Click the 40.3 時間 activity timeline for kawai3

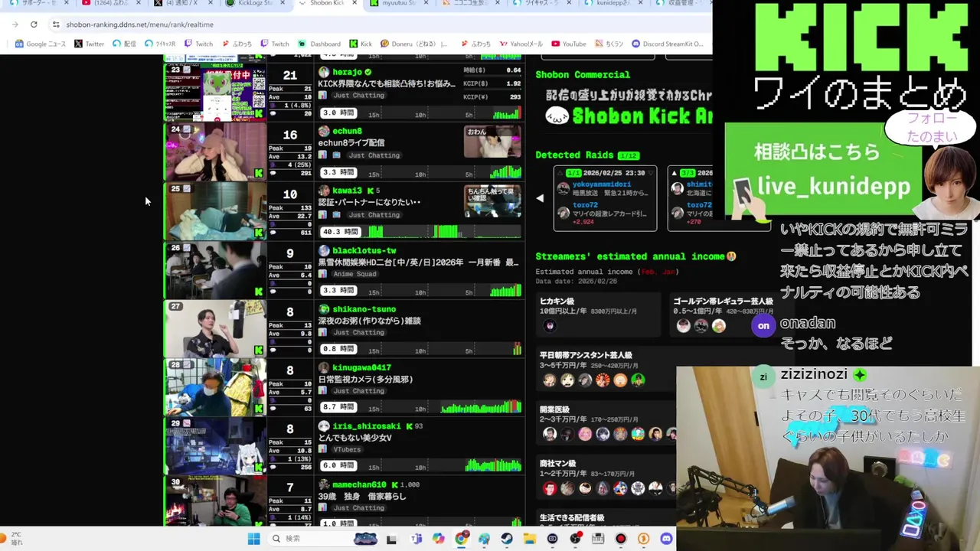pos(420,231)
